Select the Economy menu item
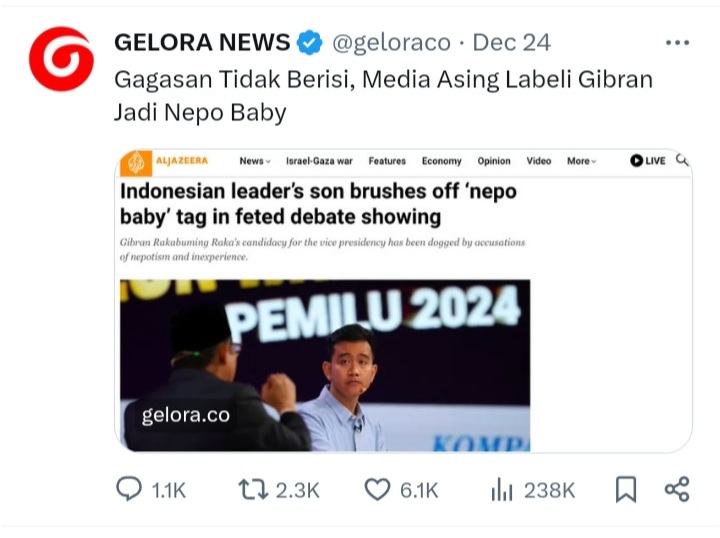 pos(442,161)
